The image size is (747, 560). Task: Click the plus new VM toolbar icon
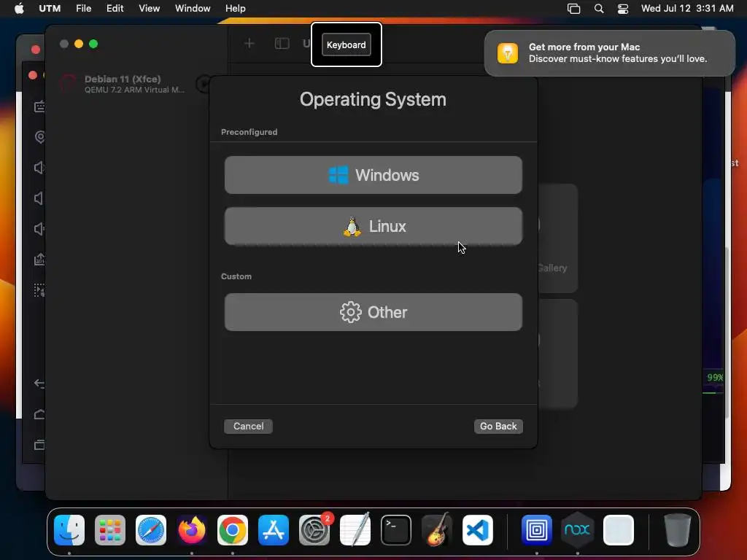(249, 44)
